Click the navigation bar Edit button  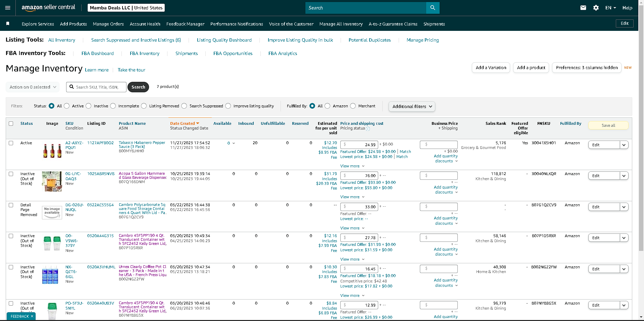(x=625, y=23)
